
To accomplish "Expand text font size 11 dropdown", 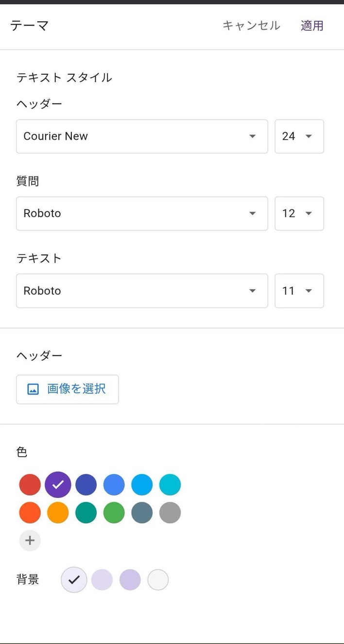I will [299, 291].
